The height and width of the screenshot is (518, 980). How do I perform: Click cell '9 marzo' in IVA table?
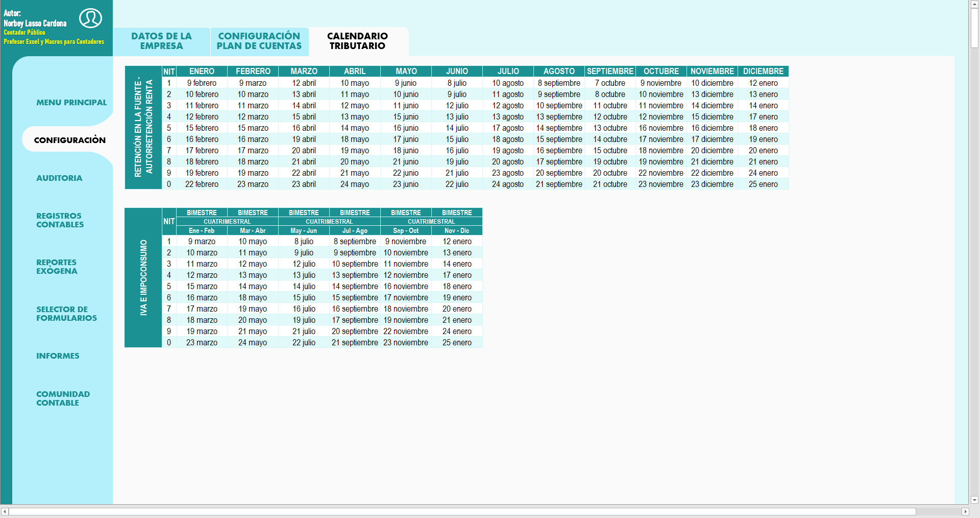(202, 241)
